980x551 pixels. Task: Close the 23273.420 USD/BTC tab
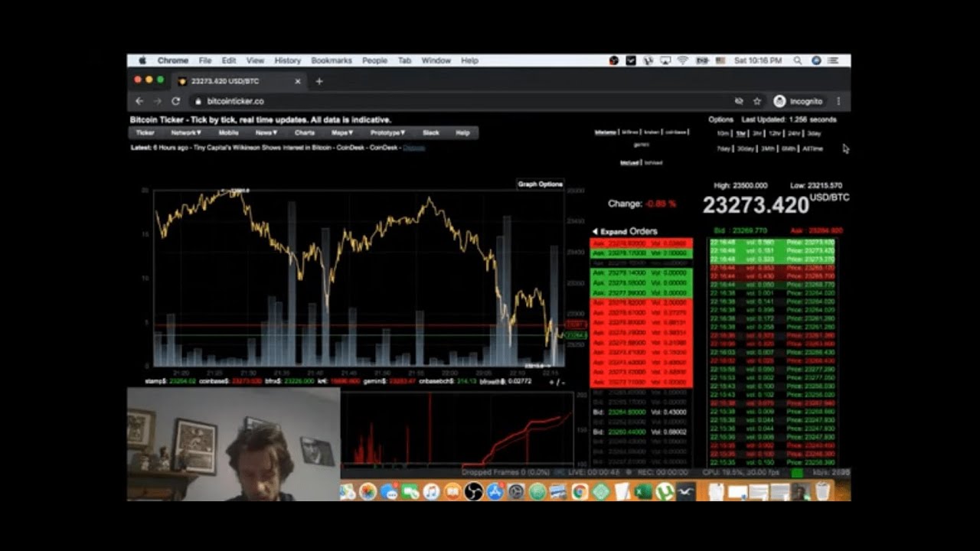tap(298, 81)
